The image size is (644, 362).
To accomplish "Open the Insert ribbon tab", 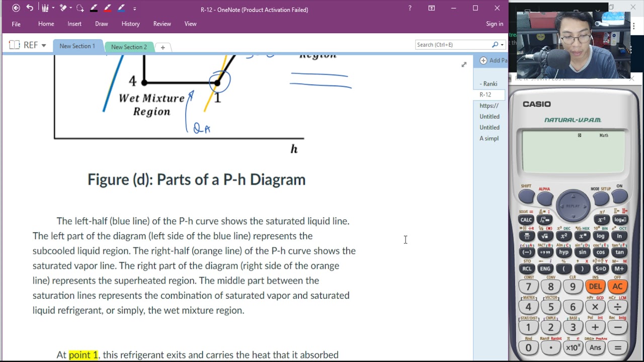I will coord(74,24).
